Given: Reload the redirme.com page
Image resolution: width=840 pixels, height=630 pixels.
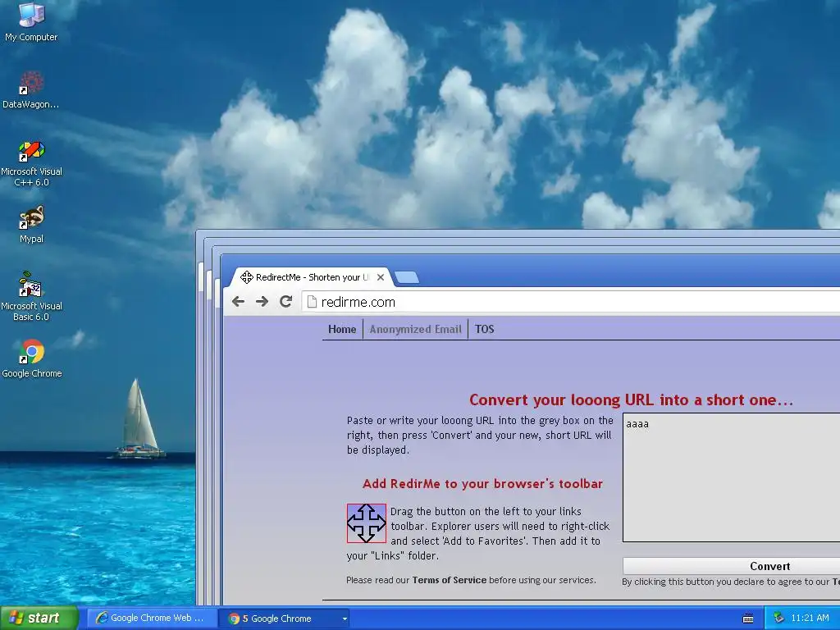Looking at the screenshot, I should (286, 302).
